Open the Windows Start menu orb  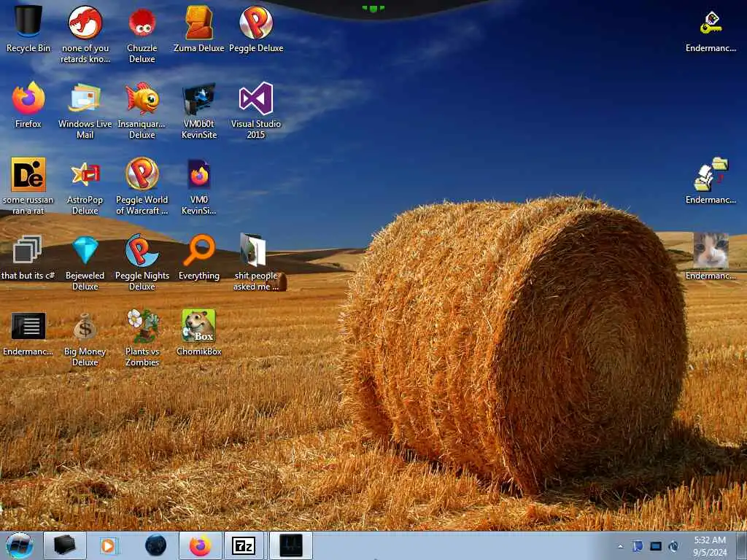[x=20, y=545]
